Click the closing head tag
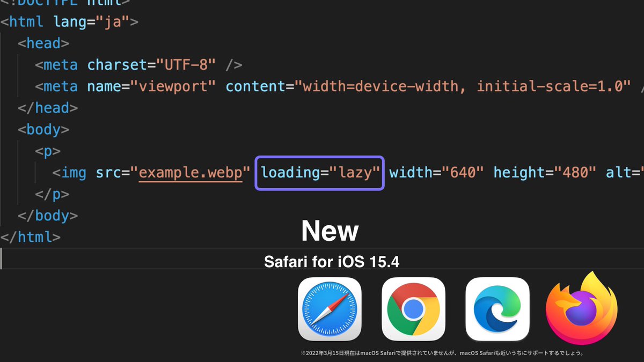 48,108
